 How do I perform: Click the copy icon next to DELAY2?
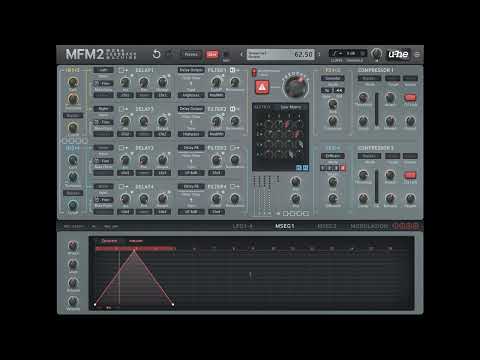click(x=123, y=109)
